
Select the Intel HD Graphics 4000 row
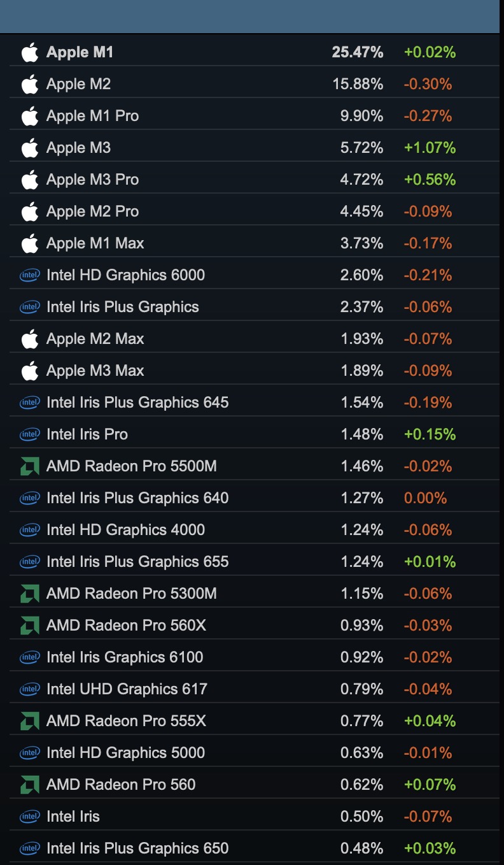coord(125,530)
